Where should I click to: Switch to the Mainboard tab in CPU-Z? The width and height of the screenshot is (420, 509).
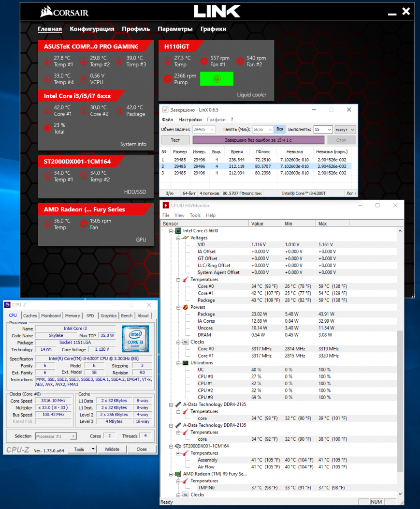click(51, 315)
